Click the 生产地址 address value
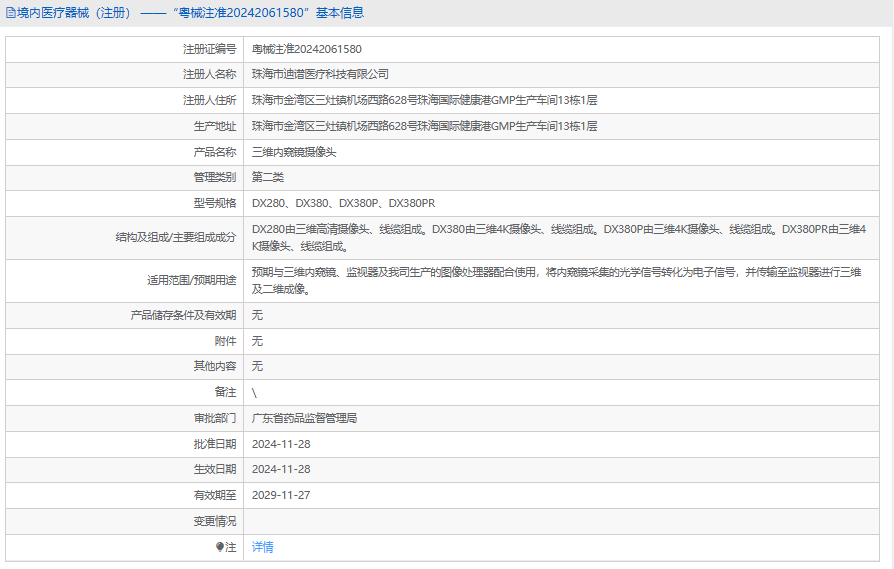The height and width of the screenshot is (569, 894). (424, 126)
